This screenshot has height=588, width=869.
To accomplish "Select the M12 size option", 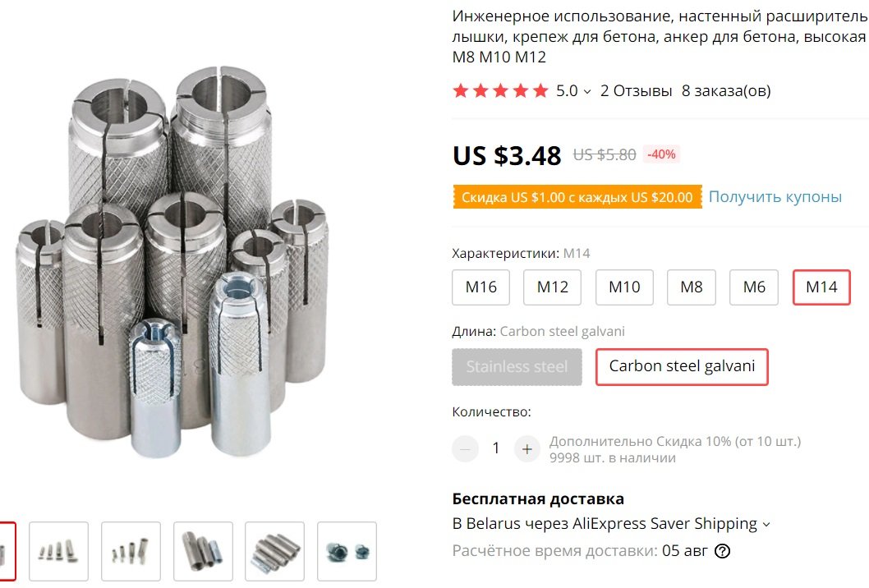I will coord(553,287).
